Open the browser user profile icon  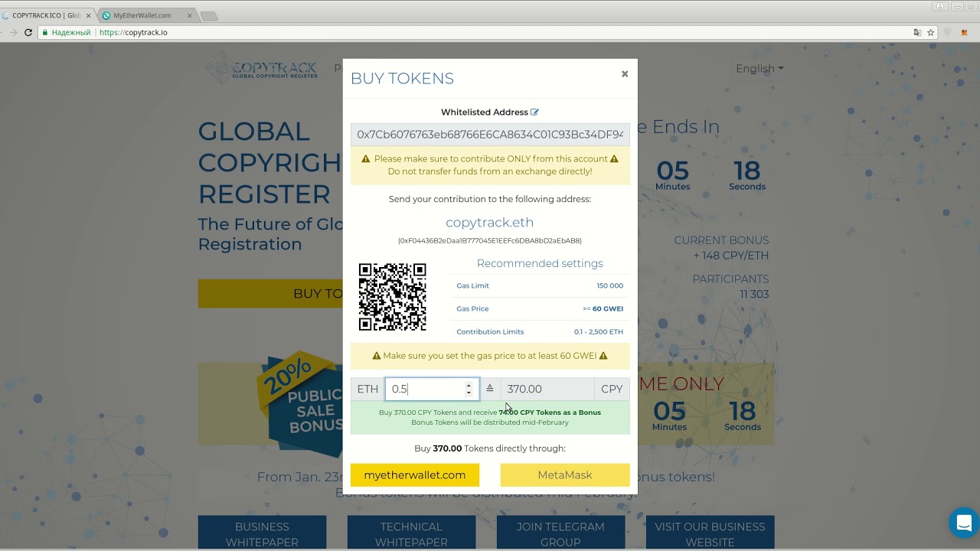click(x=940, y=6)
